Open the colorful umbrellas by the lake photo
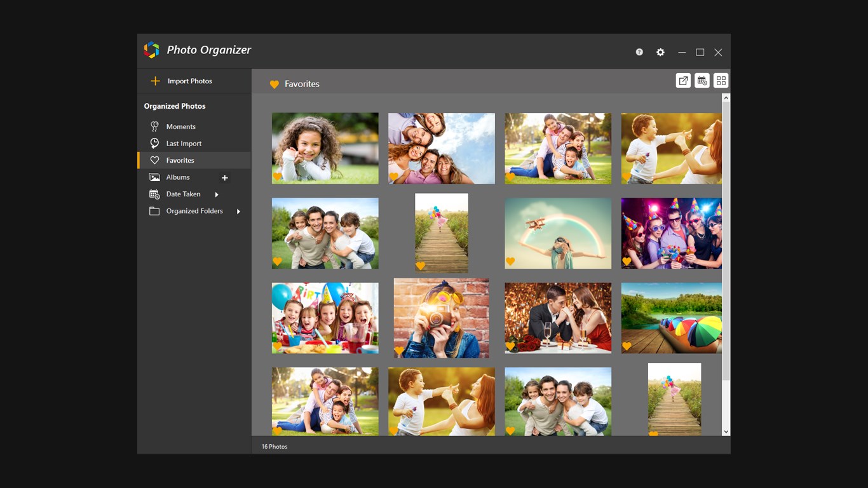Viewport: 868px width, 488px height. click(672, 318)
